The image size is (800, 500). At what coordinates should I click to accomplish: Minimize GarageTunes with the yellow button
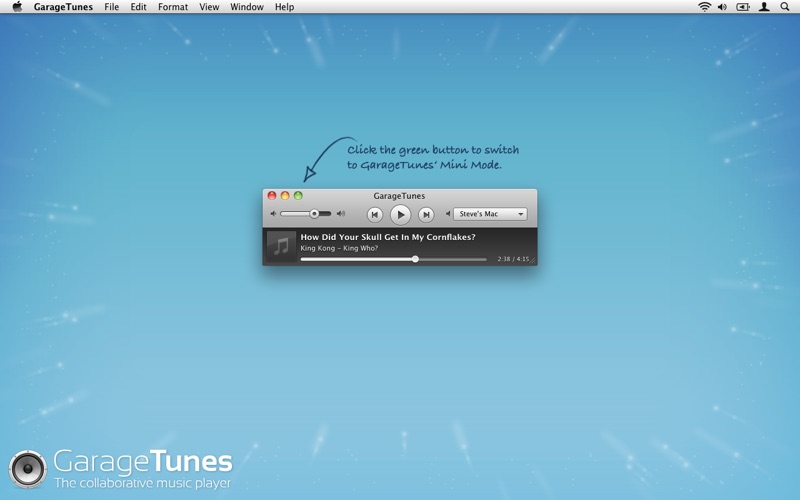point(285,195)
